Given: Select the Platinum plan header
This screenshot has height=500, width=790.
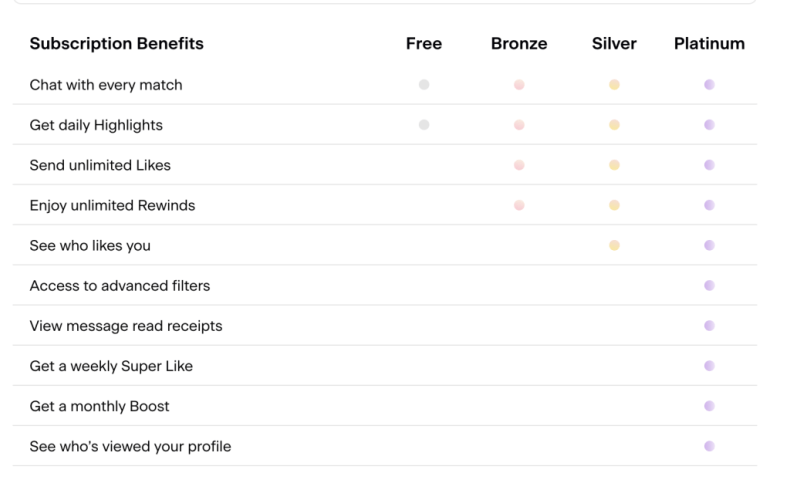Looking at the screenshot, I should tap(709, 44).
